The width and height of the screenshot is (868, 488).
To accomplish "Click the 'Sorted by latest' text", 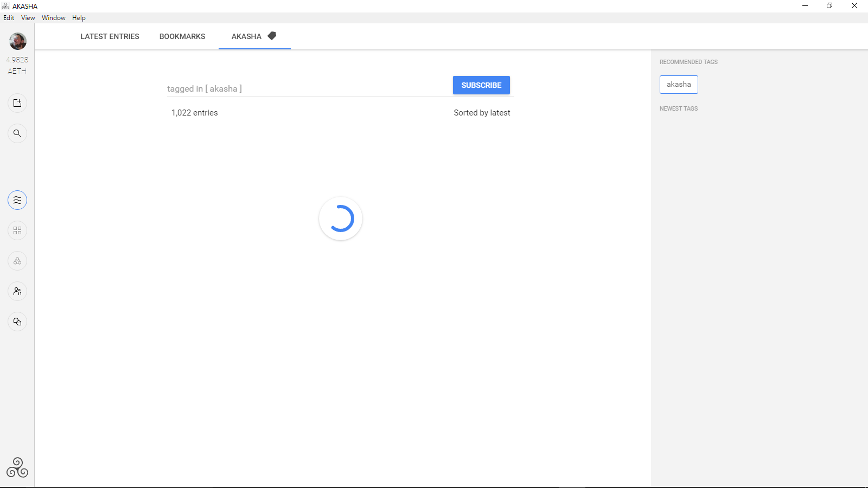I will [x=482, y=113].
